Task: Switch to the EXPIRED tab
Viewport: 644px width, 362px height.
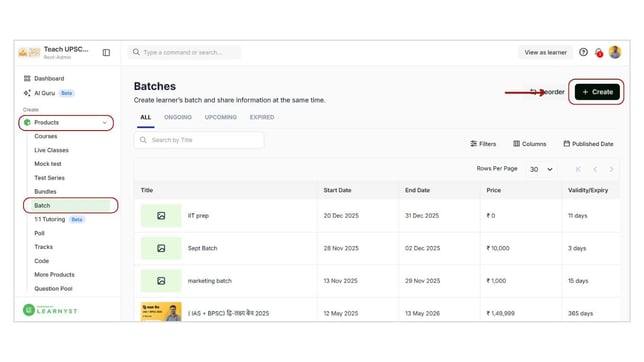Action: point(262,117)
